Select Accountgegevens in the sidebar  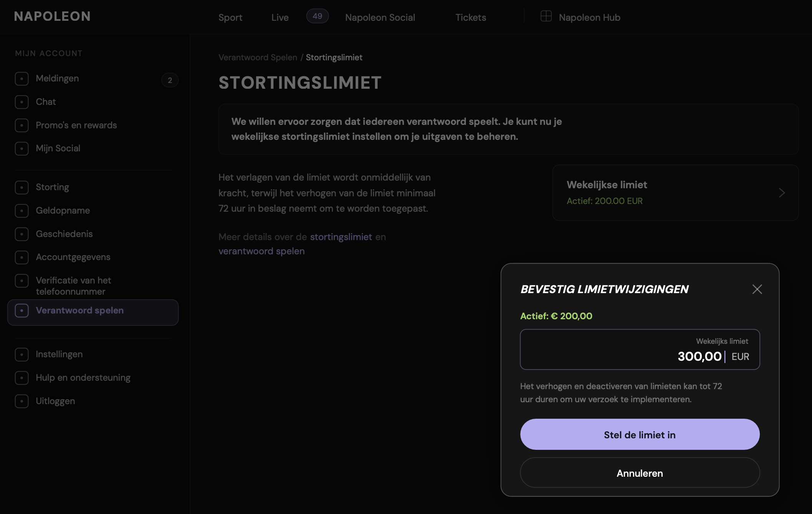tap(73, 257)
